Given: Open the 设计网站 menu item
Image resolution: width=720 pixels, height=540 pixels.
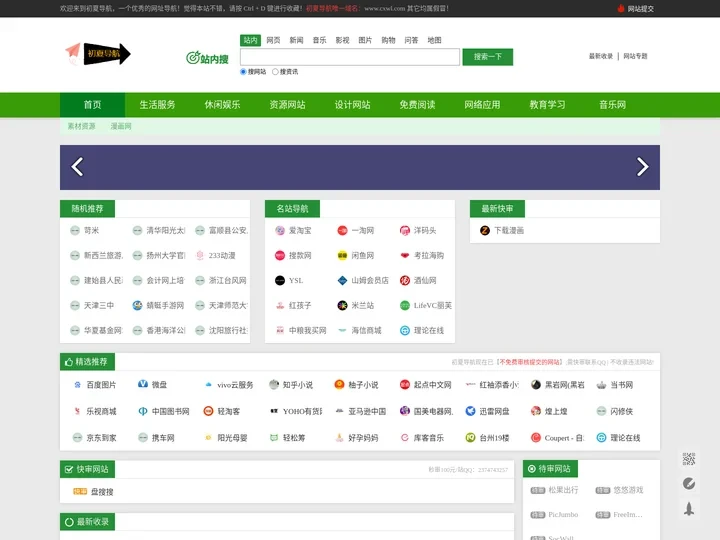Looking at the screenshot, I should tap(352, 105).
